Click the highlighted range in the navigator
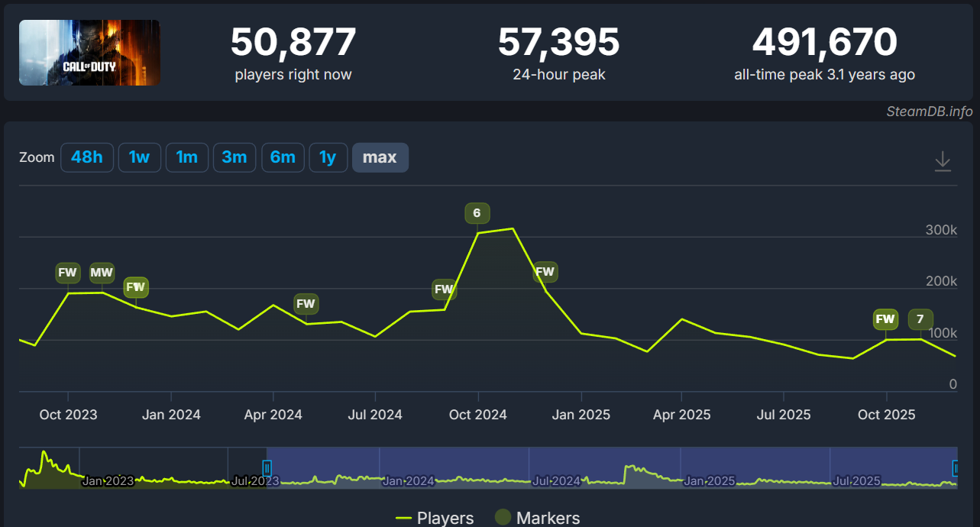980x527 pixels. [x=611, y=467]
